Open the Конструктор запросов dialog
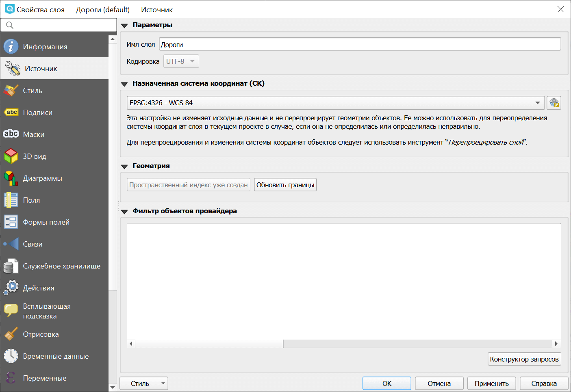The width and height of the screenshot is (571, 392). point(524,359)
